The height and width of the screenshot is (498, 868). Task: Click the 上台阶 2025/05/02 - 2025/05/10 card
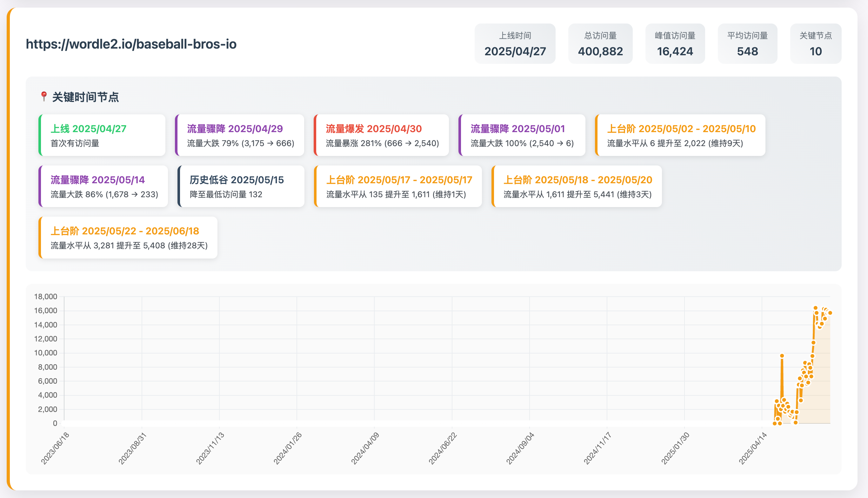[680, 135]
